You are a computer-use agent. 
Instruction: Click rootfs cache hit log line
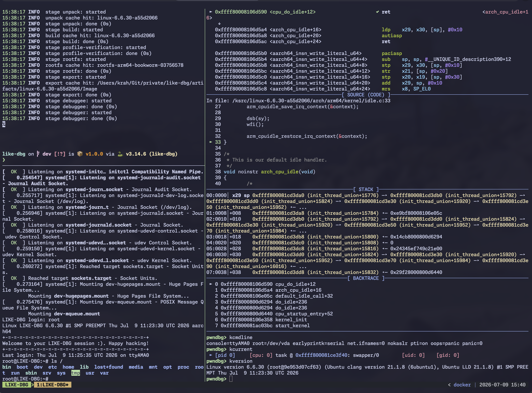point(93,65)
